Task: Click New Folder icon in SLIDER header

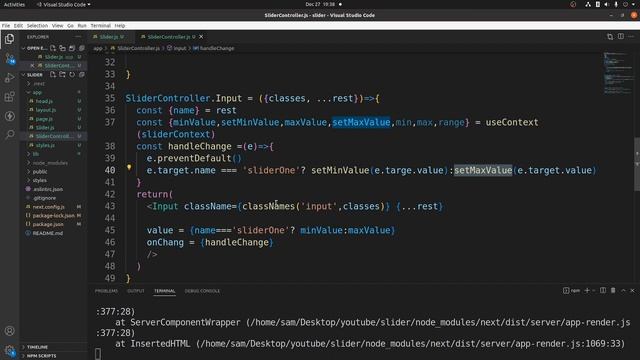Action: [62, 75]
